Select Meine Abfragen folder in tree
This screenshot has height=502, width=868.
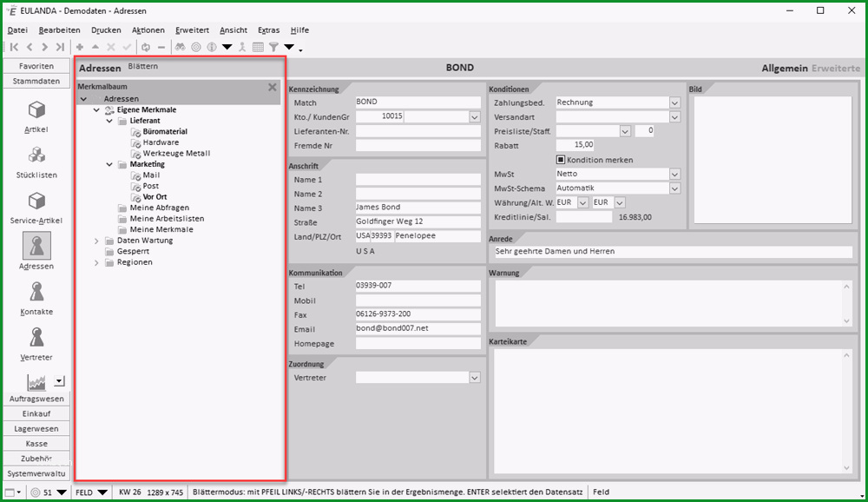click(x=160, y=208)
